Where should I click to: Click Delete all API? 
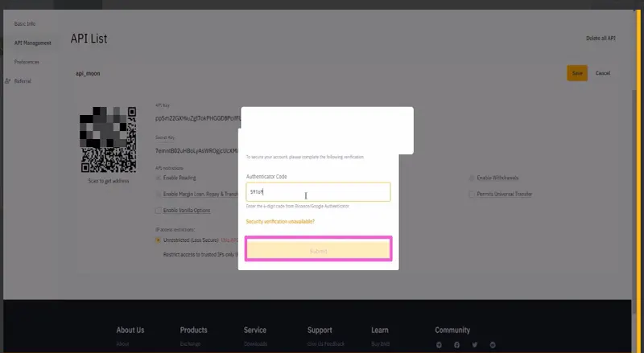pos(601,38)
